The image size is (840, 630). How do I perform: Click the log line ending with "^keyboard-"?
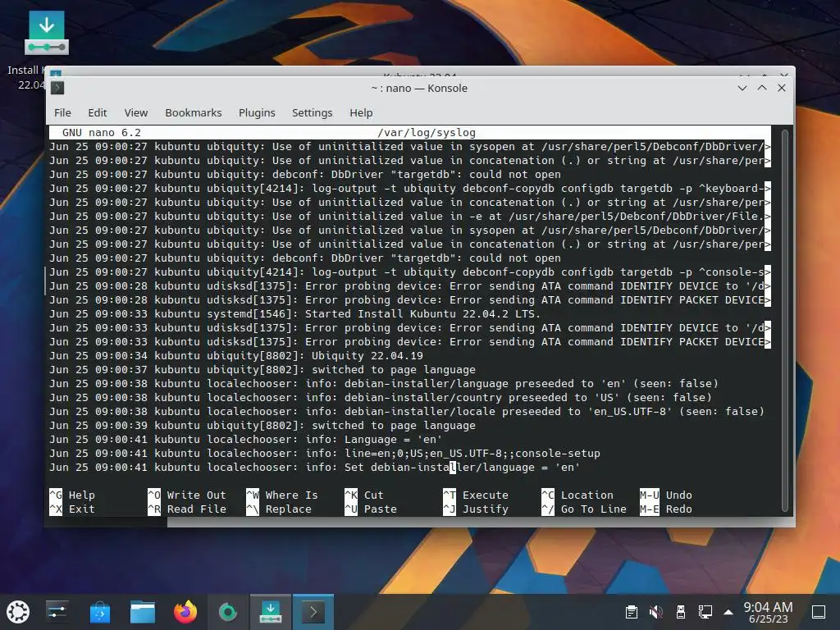[410, 189]
